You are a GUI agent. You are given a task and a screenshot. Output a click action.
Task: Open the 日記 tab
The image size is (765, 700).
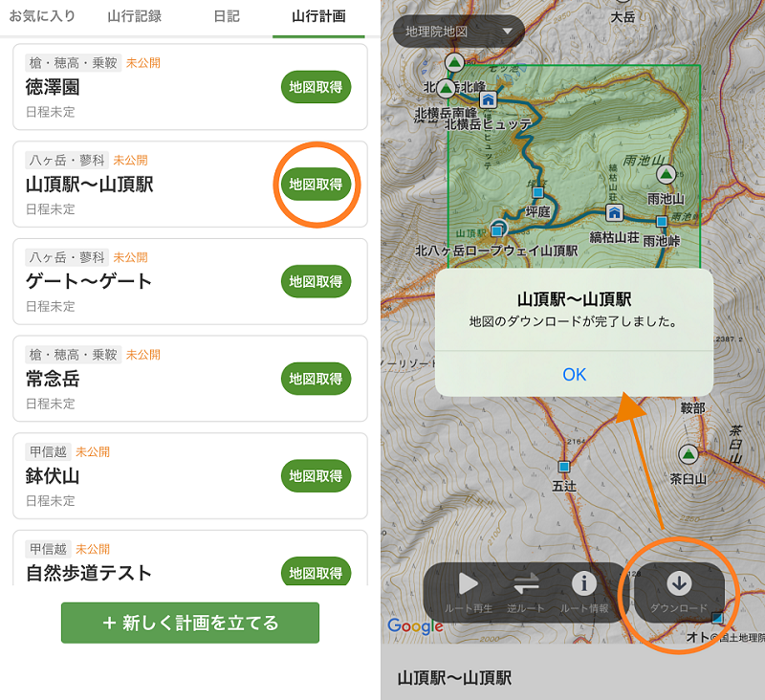click(x=227, y=16)
